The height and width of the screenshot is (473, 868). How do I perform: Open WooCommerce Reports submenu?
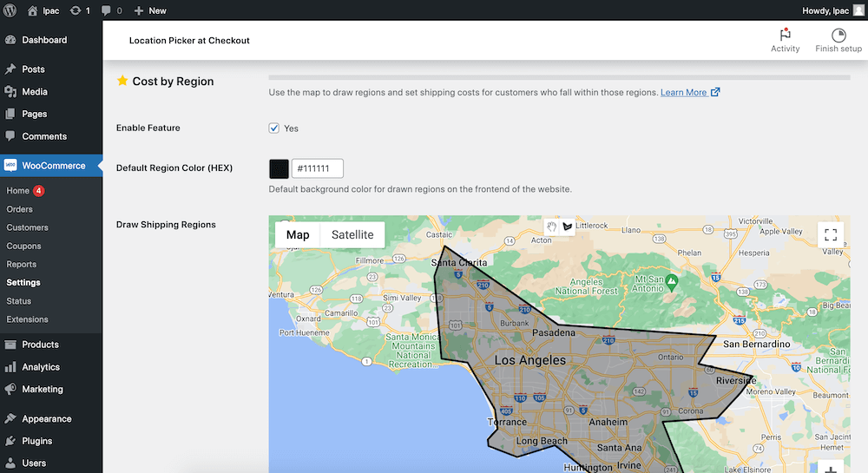coord(21,264)
